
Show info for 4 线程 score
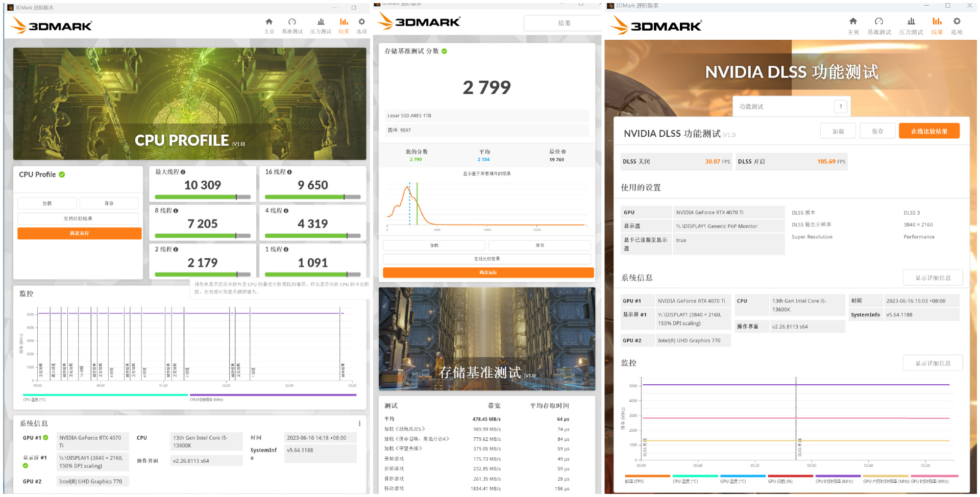pyautogui.click(x=286, y=211)
